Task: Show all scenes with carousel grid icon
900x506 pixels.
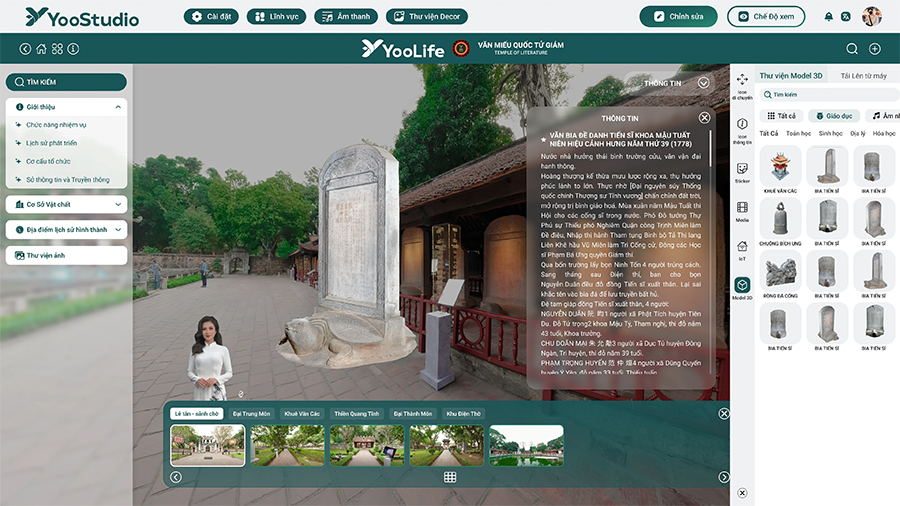Action: [x=450, y=477]
